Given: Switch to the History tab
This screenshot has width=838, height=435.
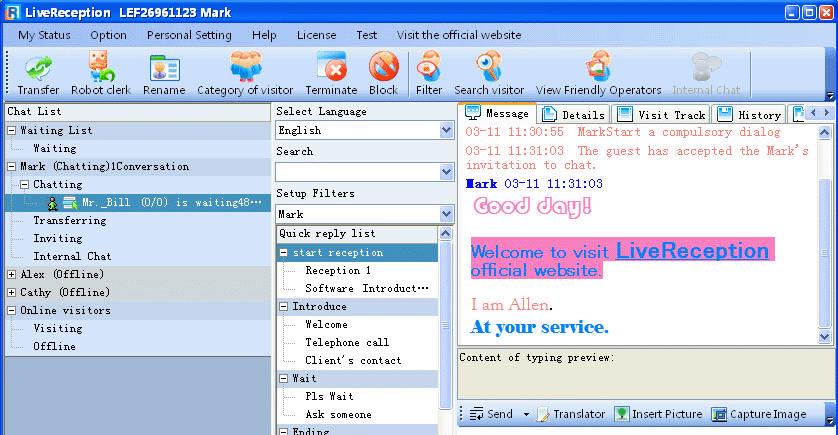Looking at the screenshot, I should [749, 114].
